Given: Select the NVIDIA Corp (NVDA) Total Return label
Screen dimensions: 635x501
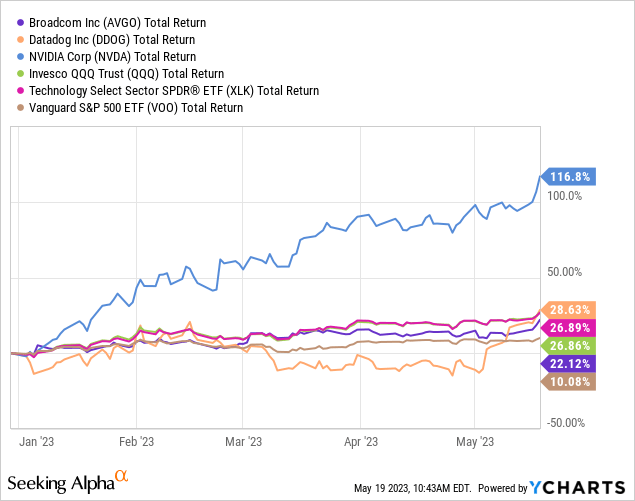Looking at the screenshot, I should 113,57.
